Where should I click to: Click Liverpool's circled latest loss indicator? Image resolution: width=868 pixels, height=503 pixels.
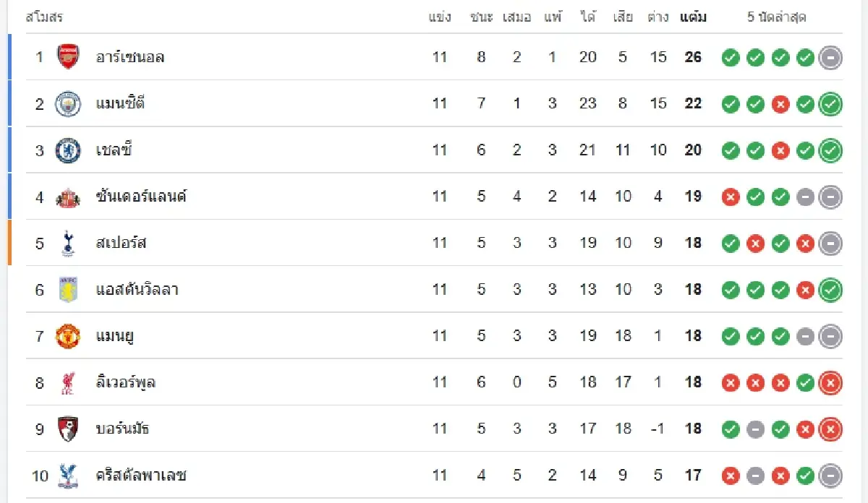pos(830,383)
